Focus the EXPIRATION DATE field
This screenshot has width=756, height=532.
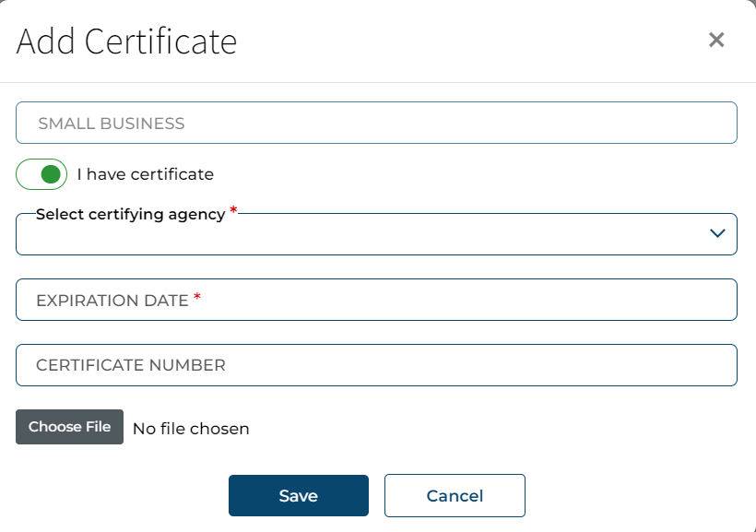376,300
